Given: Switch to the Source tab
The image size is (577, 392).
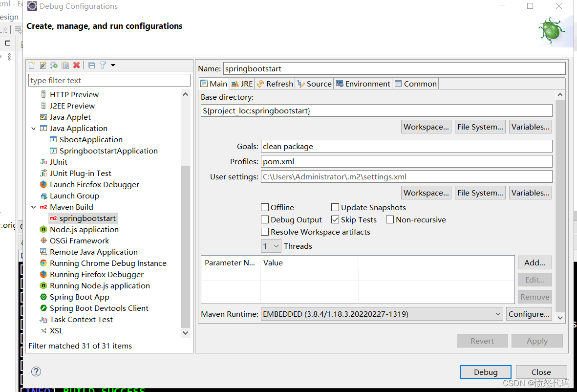Looking at the screenshot, I should pos(315,84).
